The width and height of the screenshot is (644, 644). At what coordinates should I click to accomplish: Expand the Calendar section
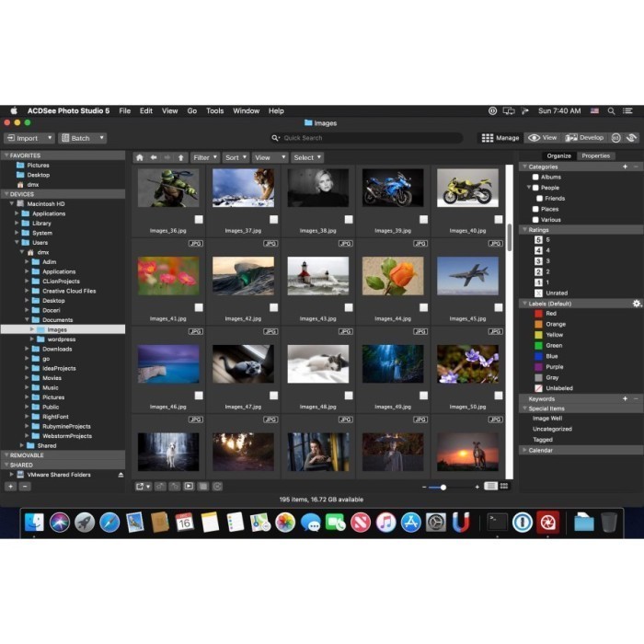tap(524, 450)
